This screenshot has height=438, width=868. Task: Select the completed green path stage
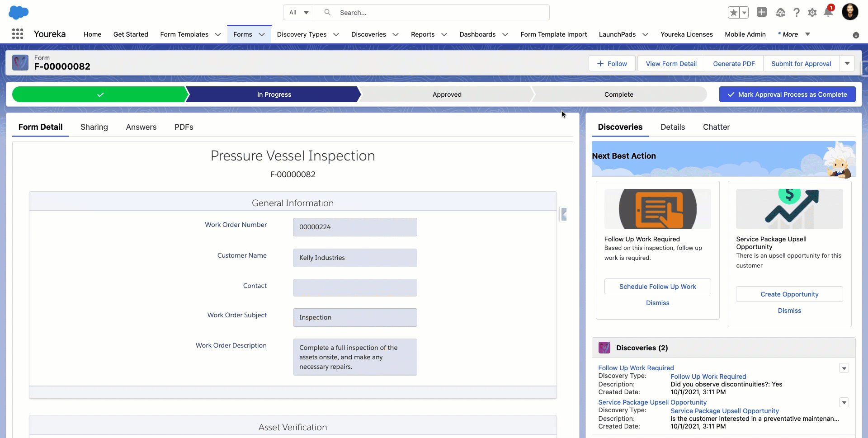(100, 94)
